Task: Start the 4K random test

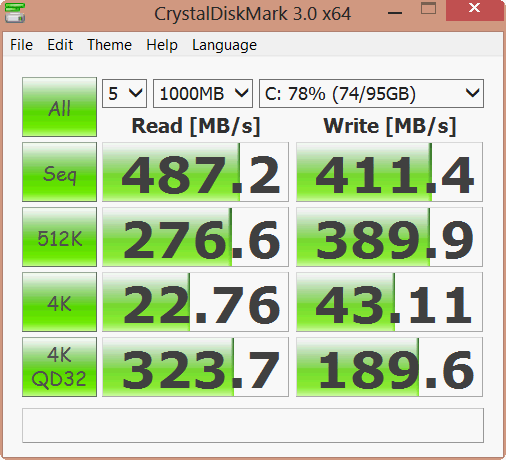Action: pyautogui.click(x=59, y=302)
